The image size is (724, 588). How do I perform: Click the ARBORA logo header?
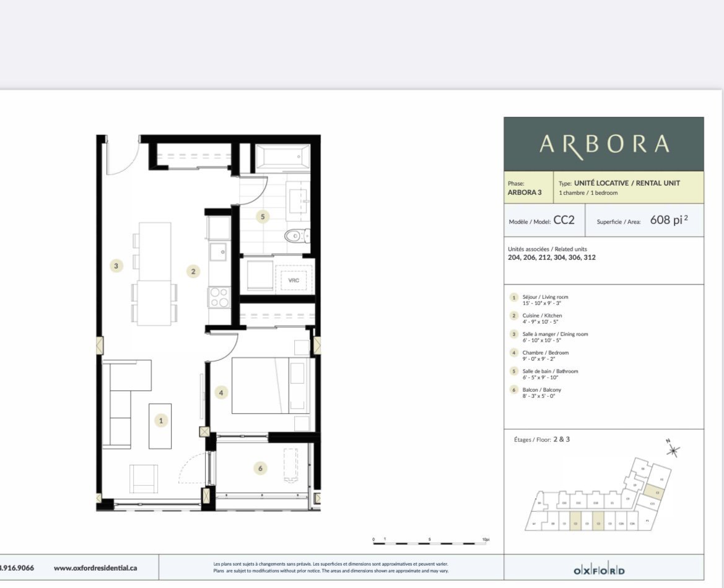(603, 144)
